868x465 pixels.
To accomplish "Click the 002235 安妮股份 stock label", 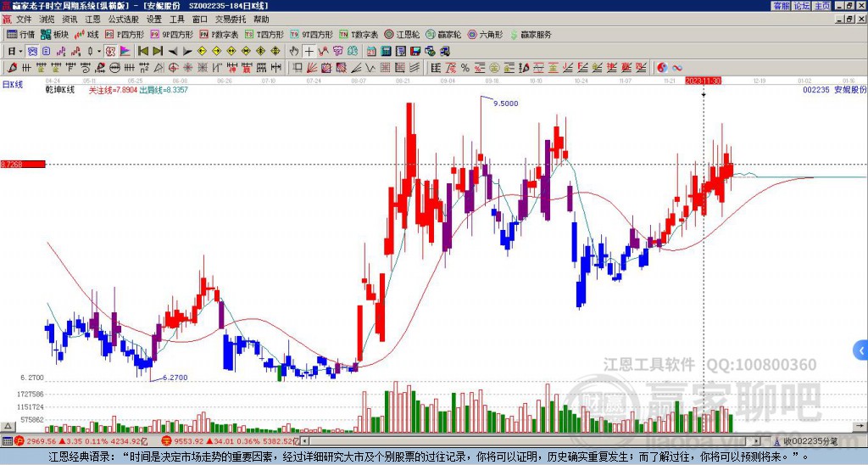I will pyautogui.click(x=835, y=89).
